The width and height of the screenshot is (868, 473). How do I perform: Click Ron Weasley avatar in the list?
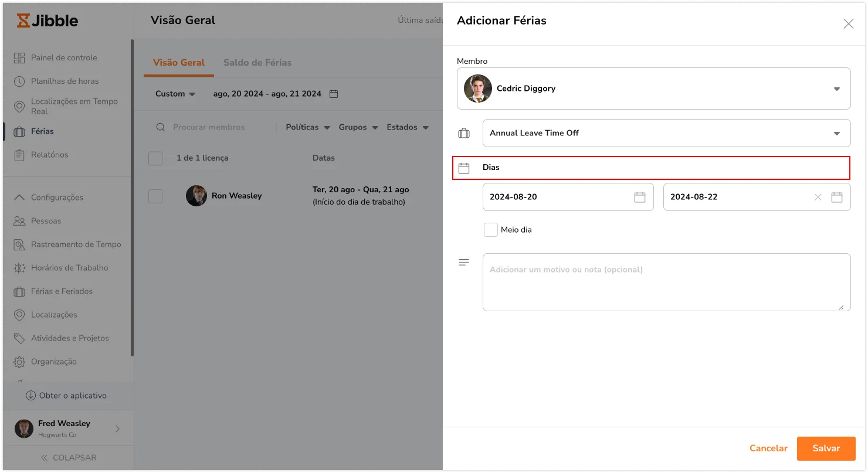(196, 196)
